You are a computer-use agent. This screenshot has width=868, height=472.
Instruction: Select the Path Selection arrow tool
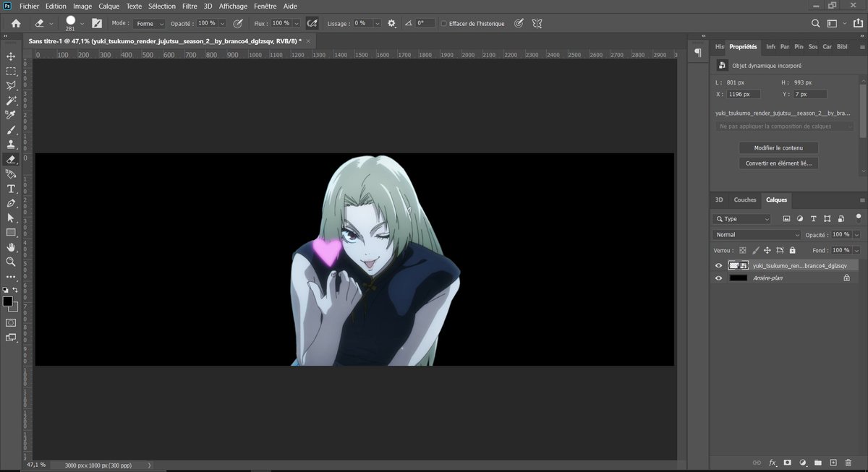(11, 218)
